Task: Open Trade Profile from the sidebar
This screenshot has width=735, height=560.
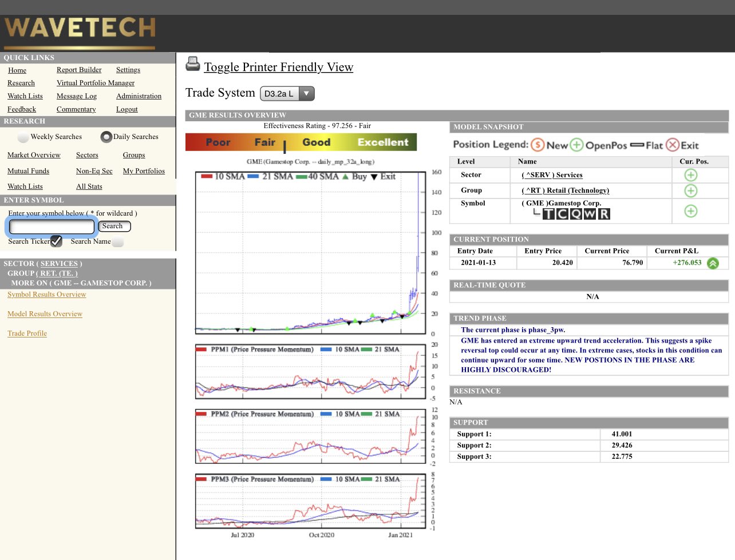Action: coord(27,333)
